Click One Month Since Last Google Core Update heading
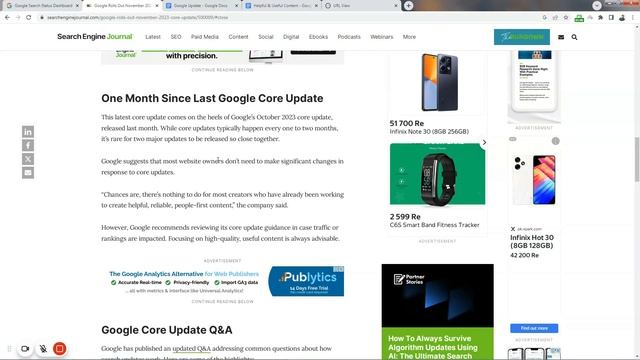640x360 pixels. click(x=212, y=98)
